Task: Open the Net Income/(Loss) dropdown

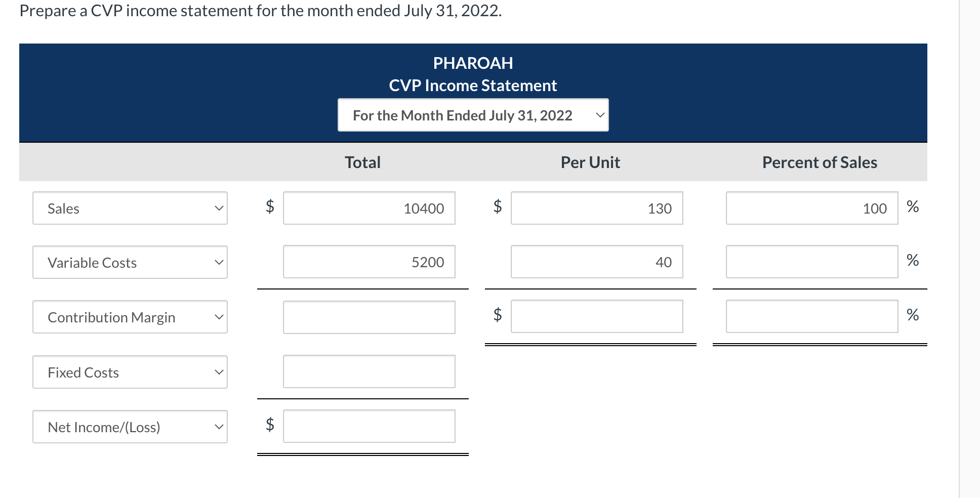Action: point(130,427)
